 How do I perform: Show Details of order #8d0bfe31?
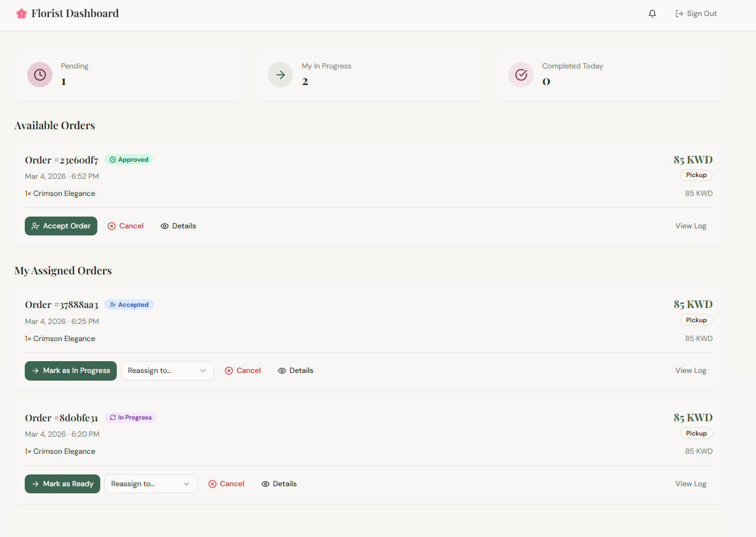[x=279, y=484]
